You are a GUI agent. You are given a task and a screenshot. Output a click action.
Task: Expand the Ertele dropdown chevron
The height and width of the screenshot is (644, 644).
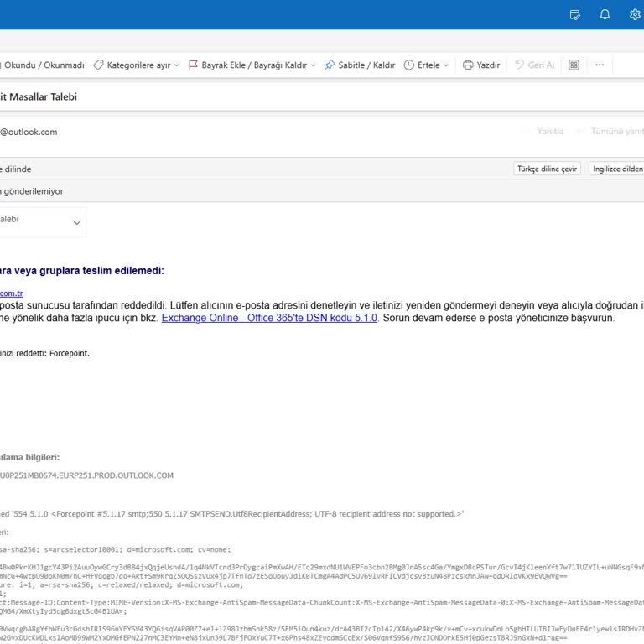pos(446,65)
